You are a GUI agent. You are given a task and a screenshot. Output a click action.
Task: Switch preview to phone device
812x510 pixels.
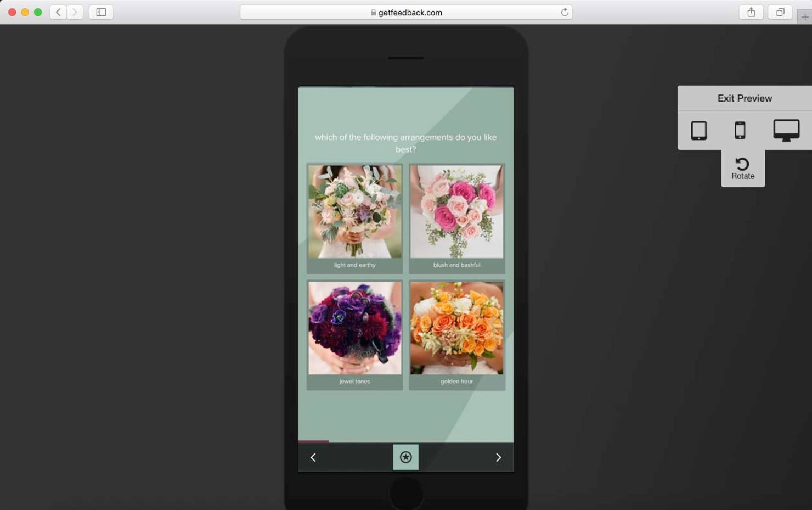[x=740, y=131]
